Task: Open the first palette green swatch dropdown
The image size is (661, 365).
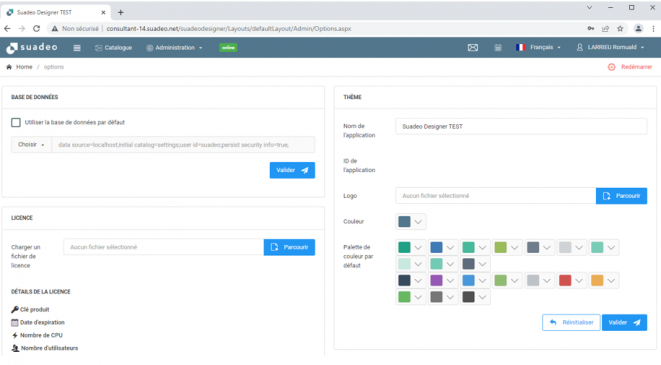Action: pos(418,247)
